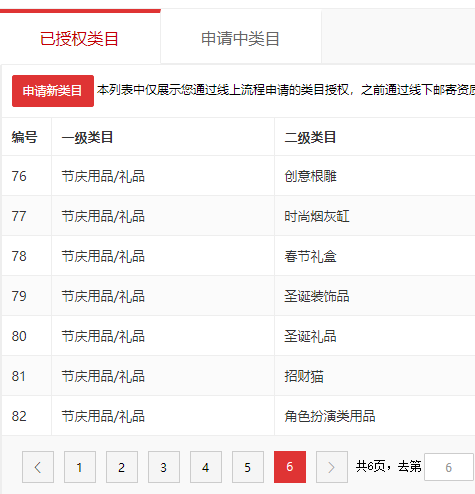
Task: Jump to page 1
Action: coord(80,467)
